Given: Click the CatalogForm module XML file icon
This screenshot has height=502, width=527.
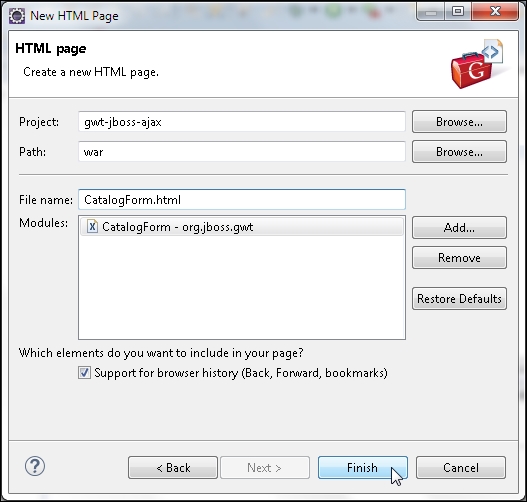Looking at the screenshot, I should 92,226.
